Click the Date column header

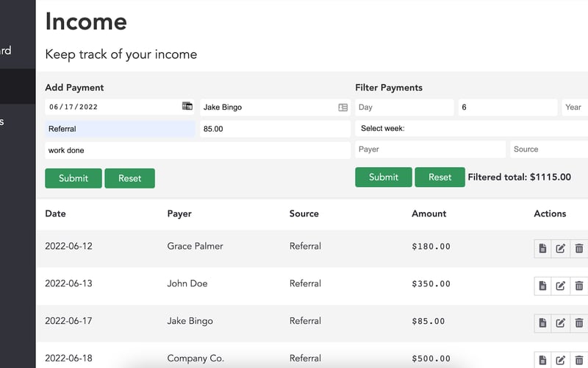tap(56, 213)
